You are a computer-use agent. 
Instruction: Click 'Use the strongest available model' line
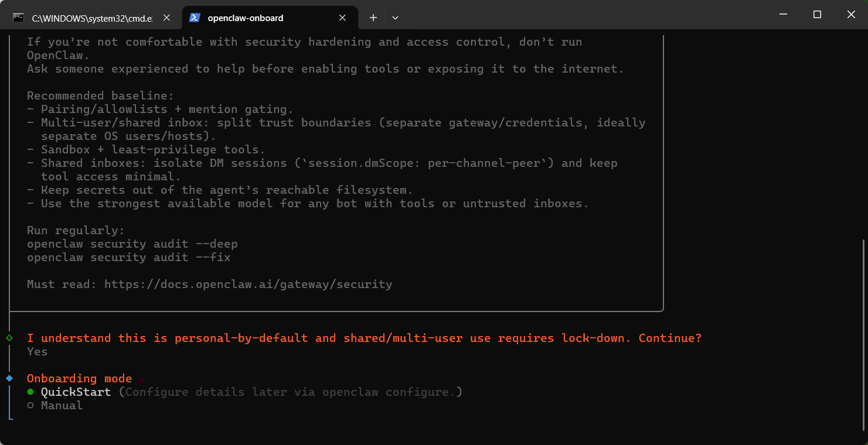(308, 204)
